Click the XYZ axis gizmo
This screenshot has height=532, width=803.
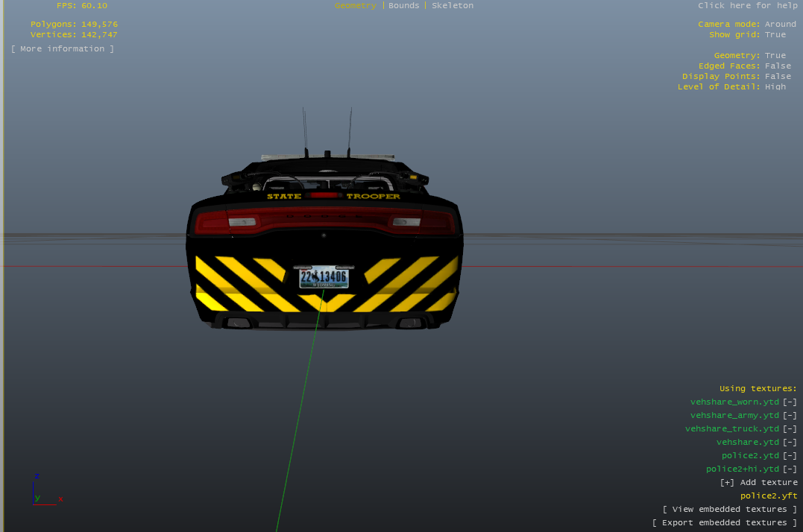click(45, 490)
